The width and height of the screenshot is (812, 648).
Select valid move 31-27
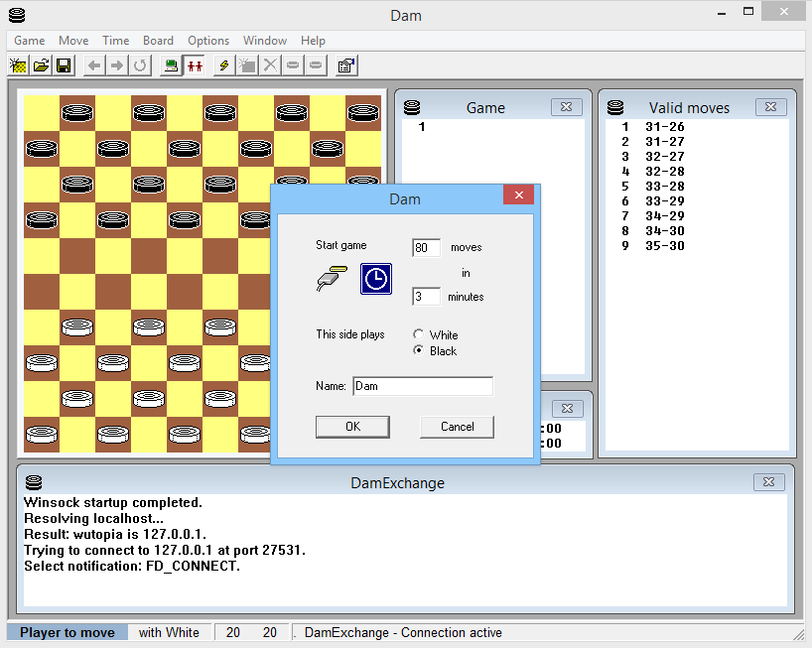(664, 141)
